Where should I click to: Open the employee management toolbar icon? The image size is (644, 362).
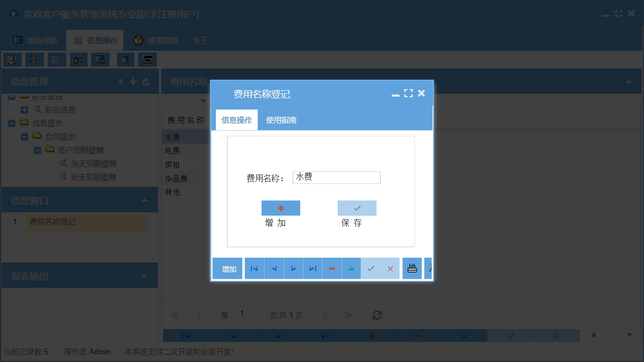(x=78, y=59)
